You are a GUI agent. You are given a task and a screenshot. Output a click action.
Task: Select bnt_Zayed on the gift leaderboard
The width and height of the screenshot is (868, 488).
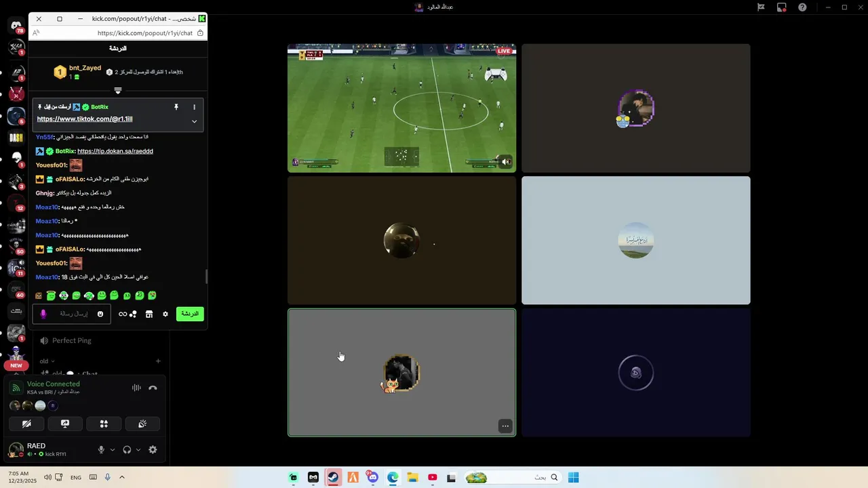pyautogui.click(x=78, y=72)
